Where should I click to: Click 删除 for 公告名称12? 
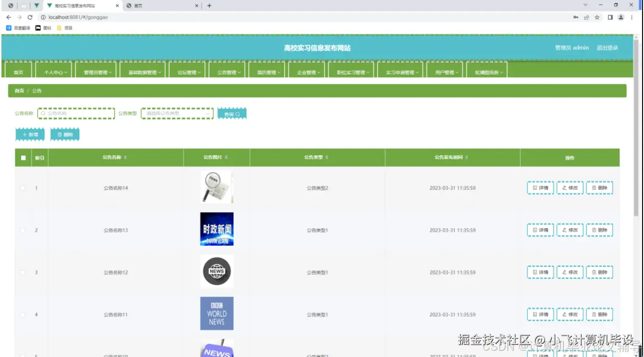[x=600, y=272]
